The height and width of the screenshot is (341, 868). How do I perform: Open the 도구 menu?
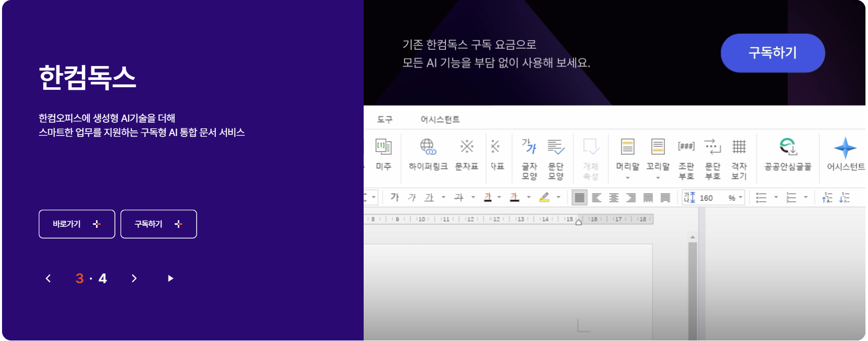tap(385, 119)
